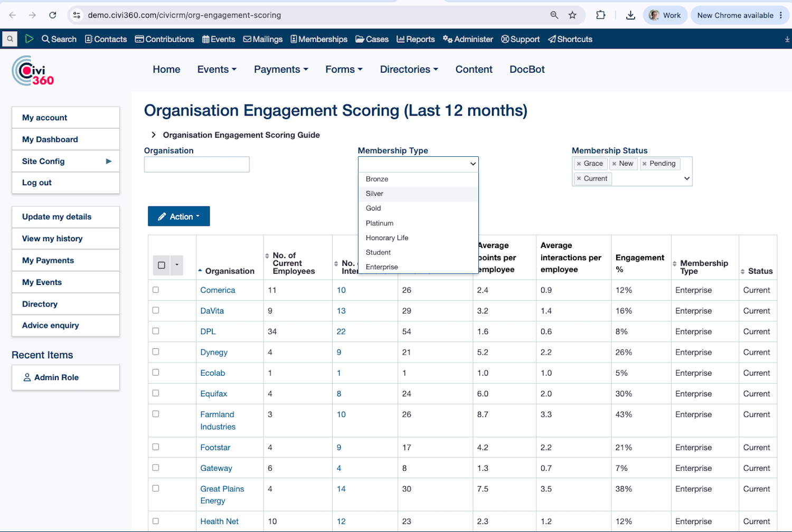Open the Contributions menu in CiviCRM bar
This screenshot has width=792, height=532.
(x=165, y=39)
